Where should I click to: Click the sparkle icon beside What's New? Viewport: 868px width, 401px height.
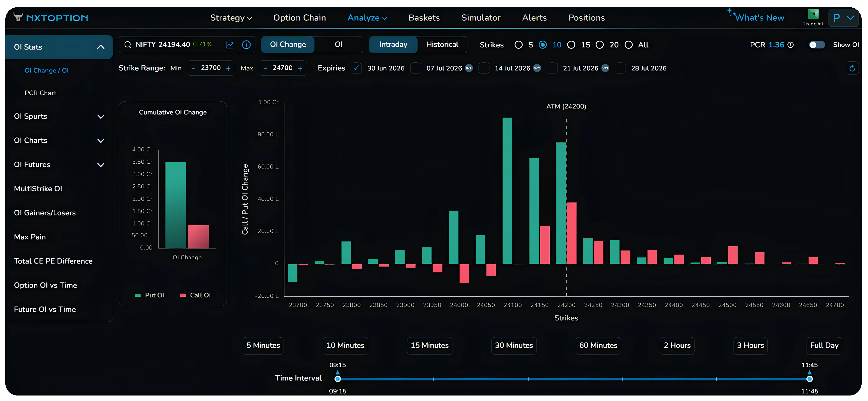pyautogui.click(x=731, y=13)
